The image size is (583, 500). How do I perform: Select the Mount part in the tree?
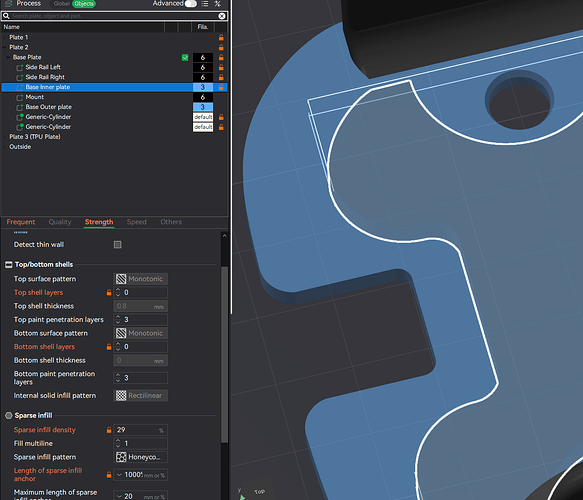(35, 97)
